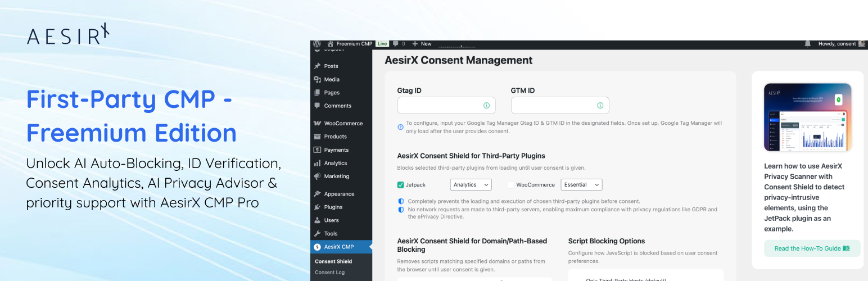Click the Plugins plug icon in sidebar
Image resolution: width=868 pixels, height=281 pixels.
[317, 207]
